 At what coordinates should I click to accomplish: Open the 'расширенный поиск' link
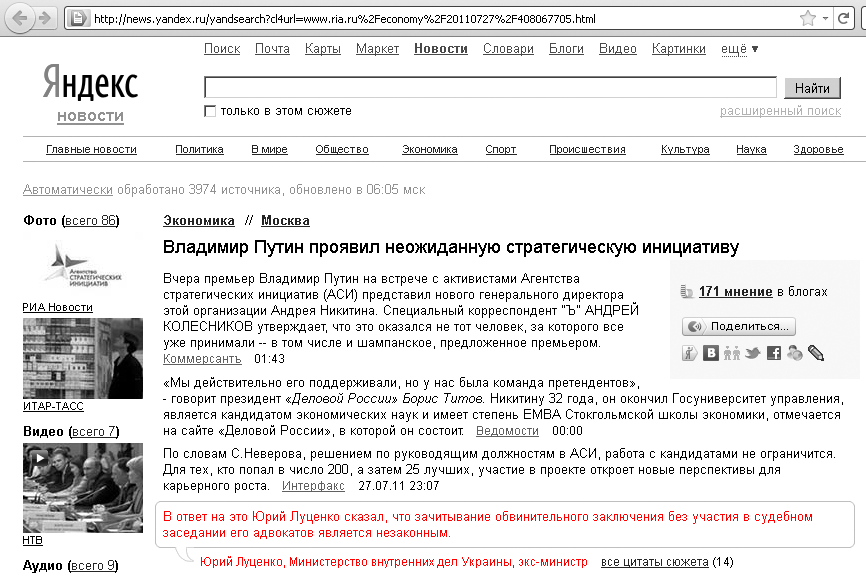(780, 111)
